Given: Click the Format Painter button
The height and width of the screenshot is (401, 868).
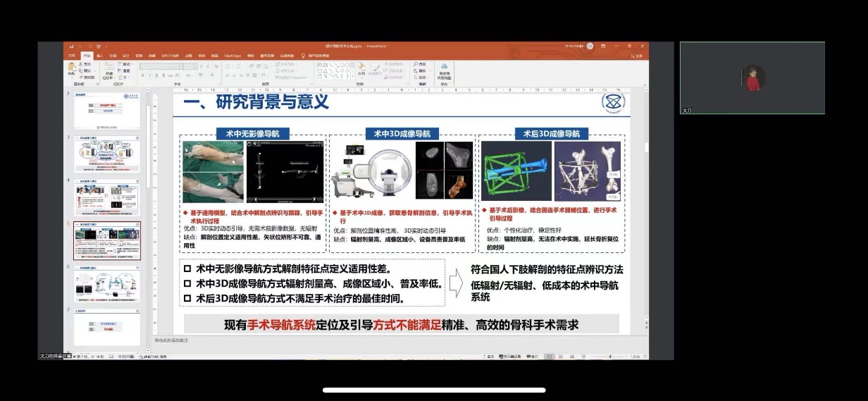Looking at the screenshot, I should coord(87,77).
